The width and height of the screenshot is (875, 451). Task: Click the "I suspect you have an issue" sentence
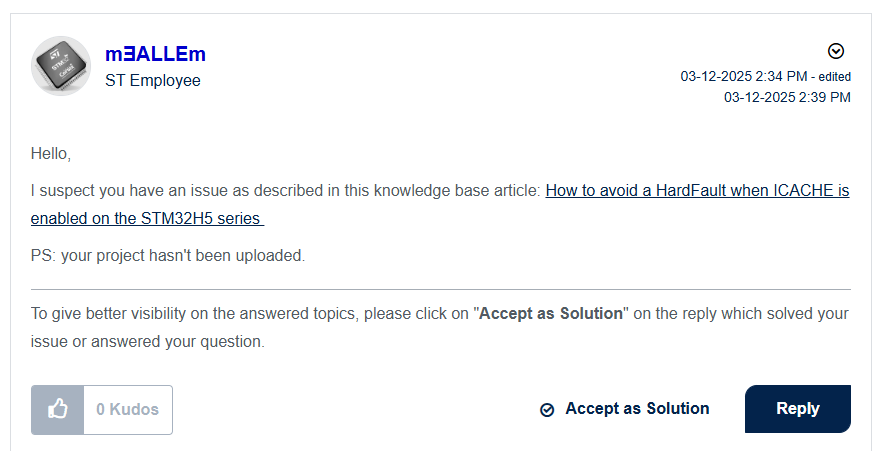coord(285,189)
